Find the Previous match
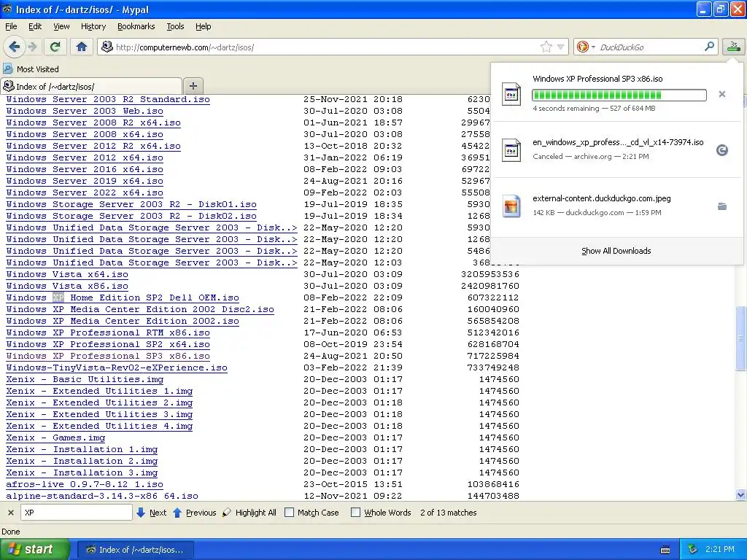This screenshot has height=560, width=747. pyautogui.click(x=194, y=513)
